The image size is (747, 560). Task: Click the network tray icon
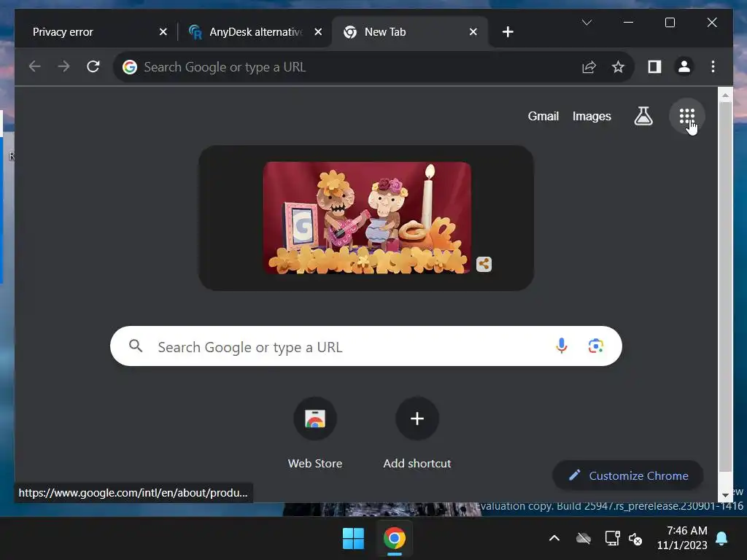pyautogui.click(x=612, y=539)
